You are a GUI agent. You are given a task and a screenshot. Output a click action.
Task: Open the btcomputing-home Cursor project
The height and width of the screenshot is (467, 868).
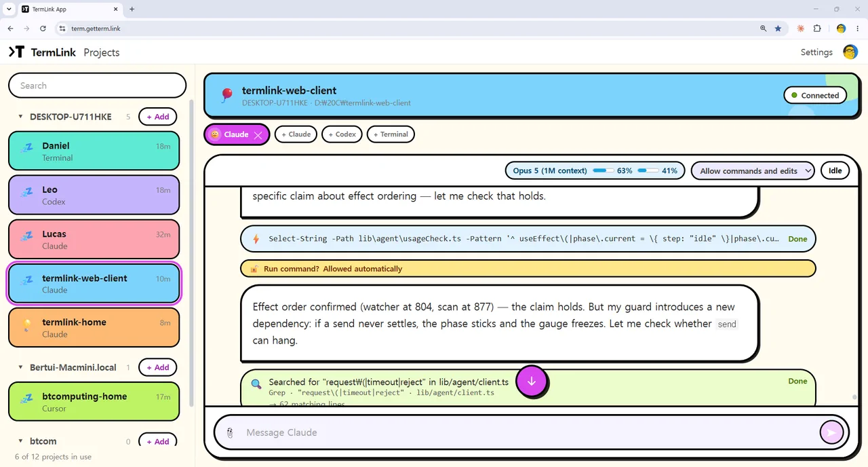click(x=94, y=401)
